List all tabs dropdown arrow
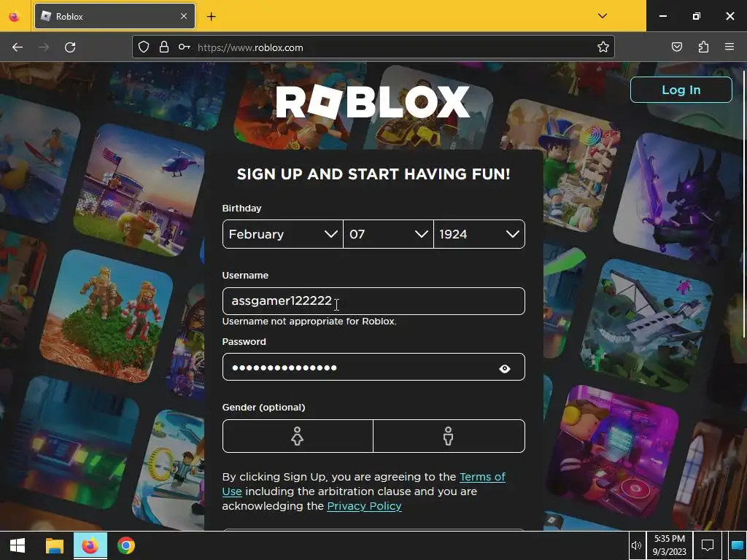The height and width of the screenshot is (560, 747). (x=602, y=16)
